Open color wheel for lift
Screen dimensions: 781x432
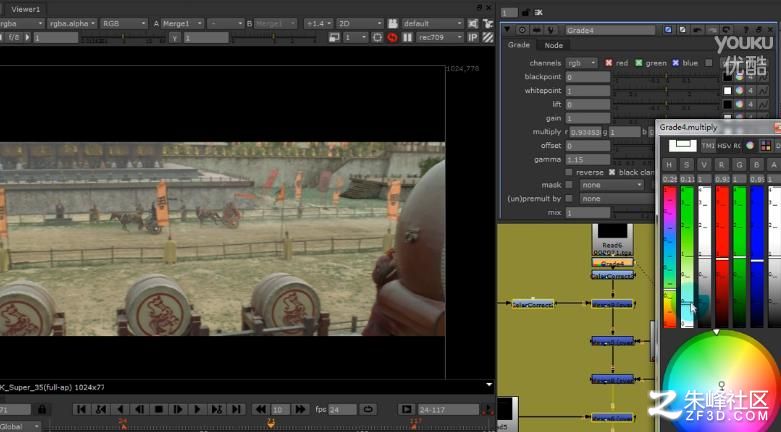coord(739,105)
